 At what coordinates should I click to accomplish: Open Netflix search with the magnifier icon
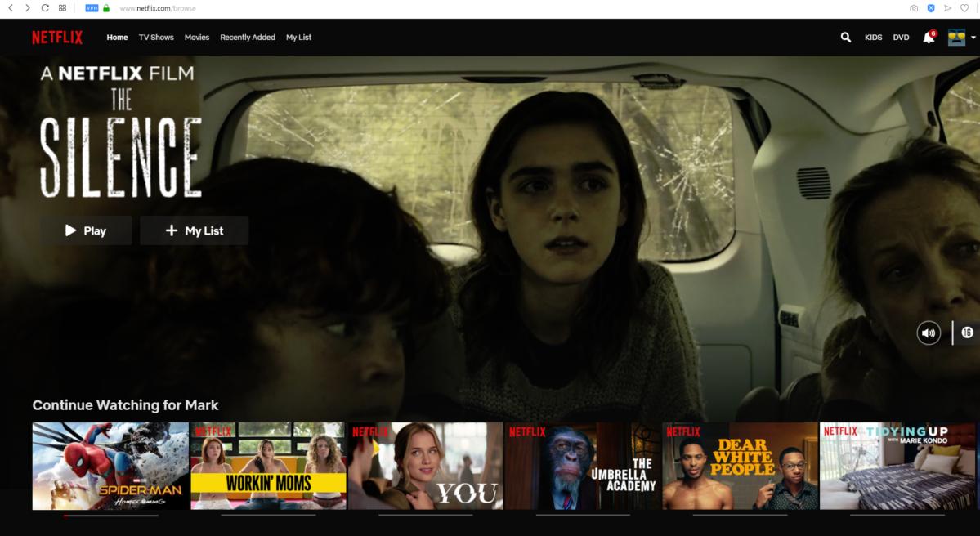coord(846,38)
